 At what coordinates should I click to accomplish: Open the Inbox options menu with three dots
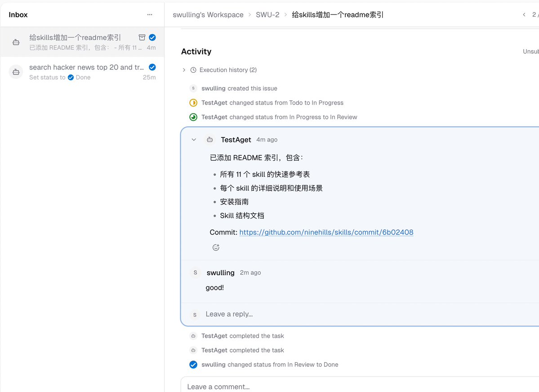click(x=150, y=14)
